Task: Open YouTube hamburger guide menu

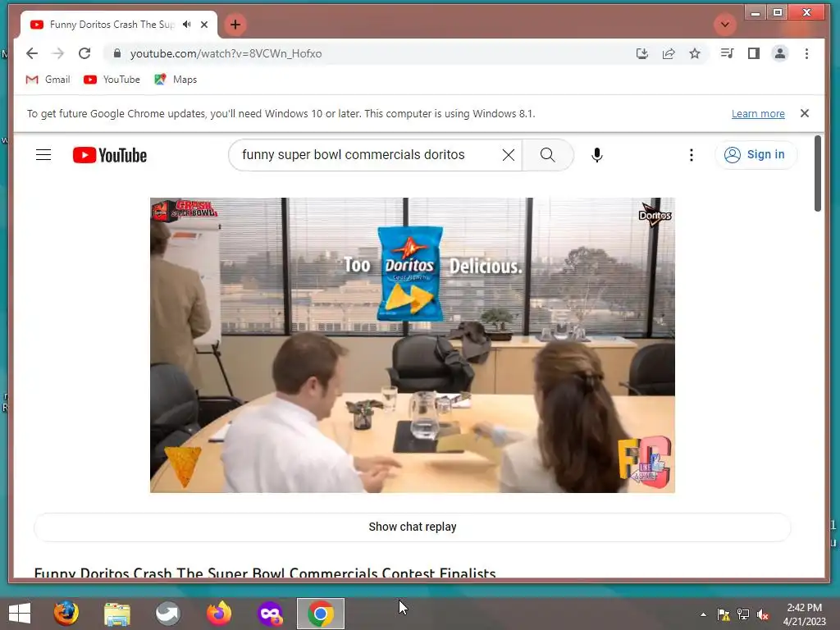Action: [x=43, y=155]
